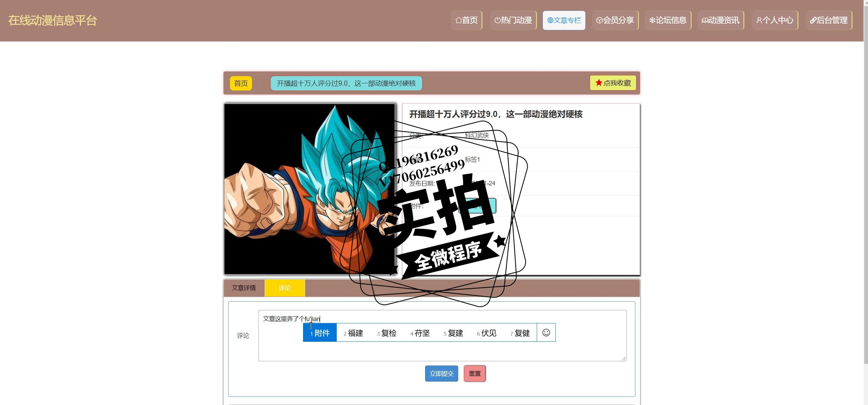Choose IME candidate 6 伏见
Screen dimensions: 868x405
tap(487, 333)
